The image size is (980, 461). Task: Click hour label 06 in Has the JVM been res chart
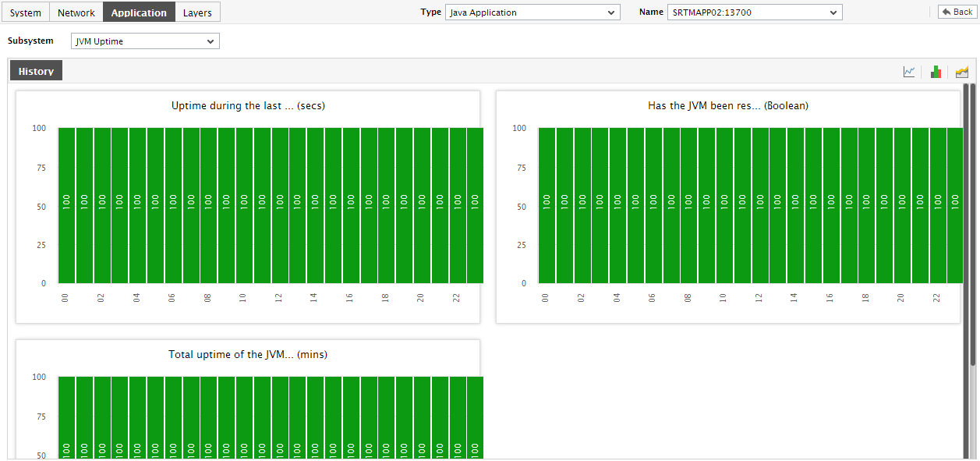tap(653, 298)
